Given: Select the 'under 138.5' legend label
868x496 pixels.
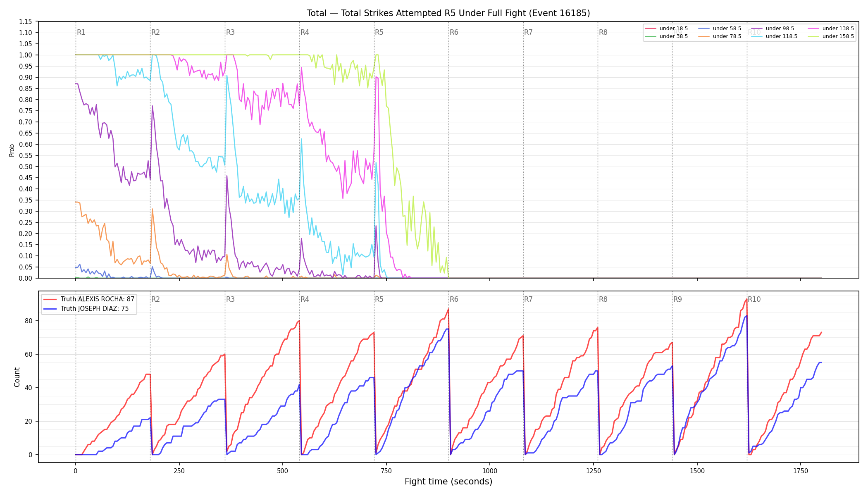Looking at the screenshot, I should coord(838,29).
